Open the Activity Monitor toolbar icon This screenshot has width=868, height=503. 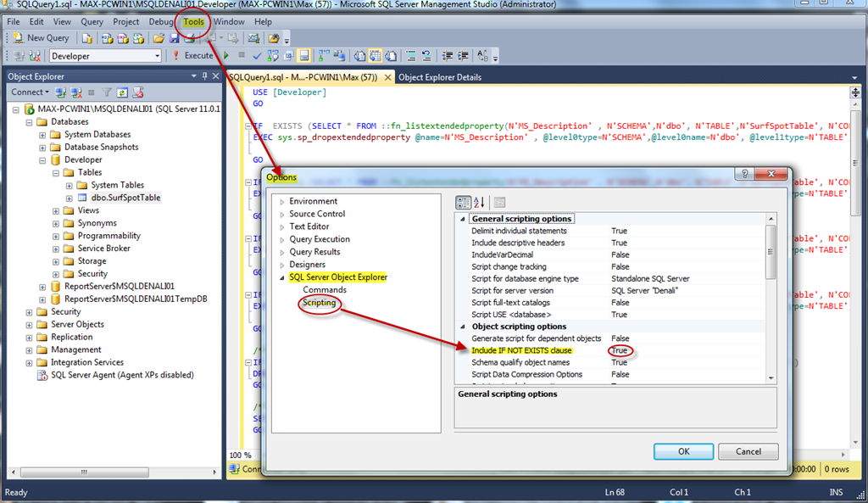point(253,38)
